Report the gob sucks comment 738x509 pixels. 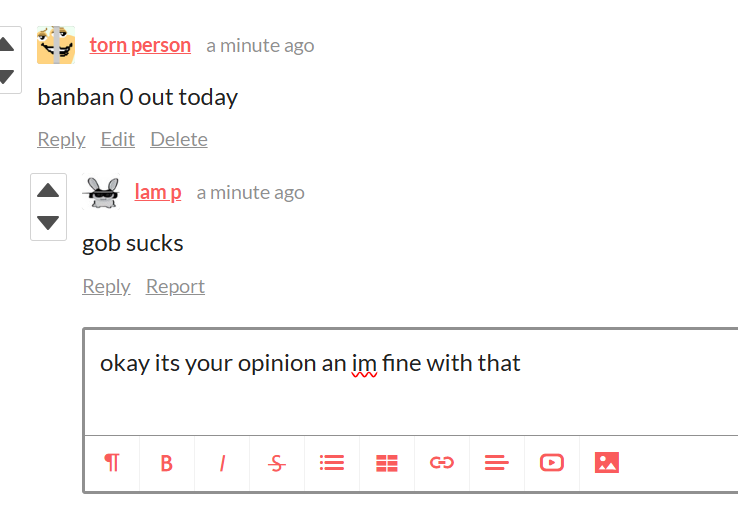point(175,286)
